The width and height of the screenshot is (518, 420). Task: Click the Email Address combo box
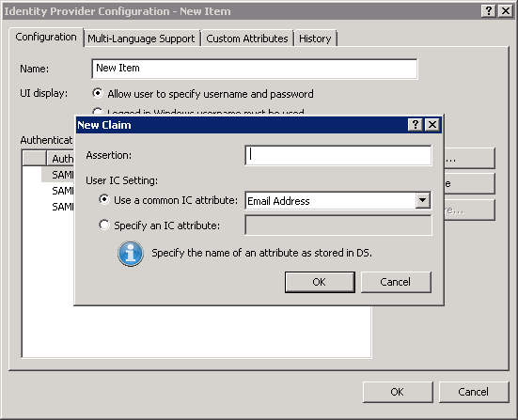pyautogui.click(x=337, y=200)
